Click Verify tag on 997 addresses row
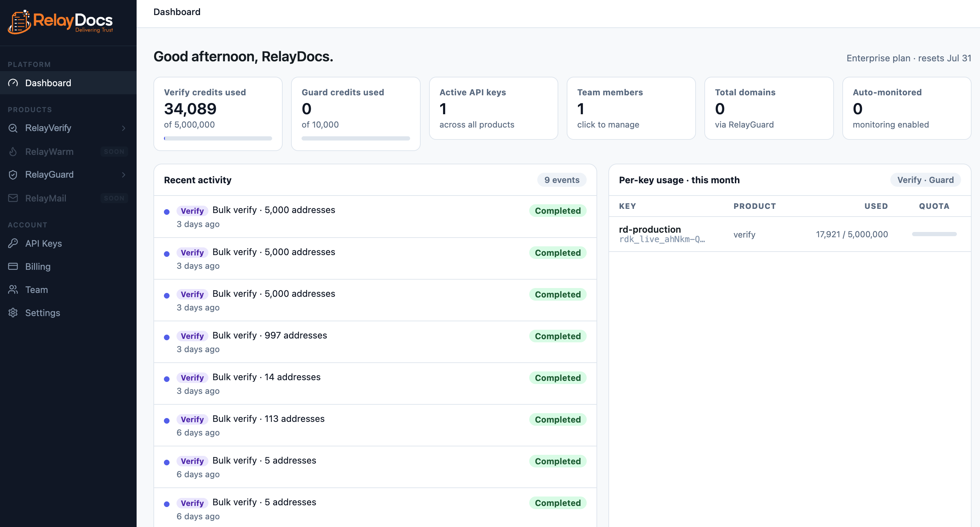Screen dimensions: 980x527 click(192, 336)
